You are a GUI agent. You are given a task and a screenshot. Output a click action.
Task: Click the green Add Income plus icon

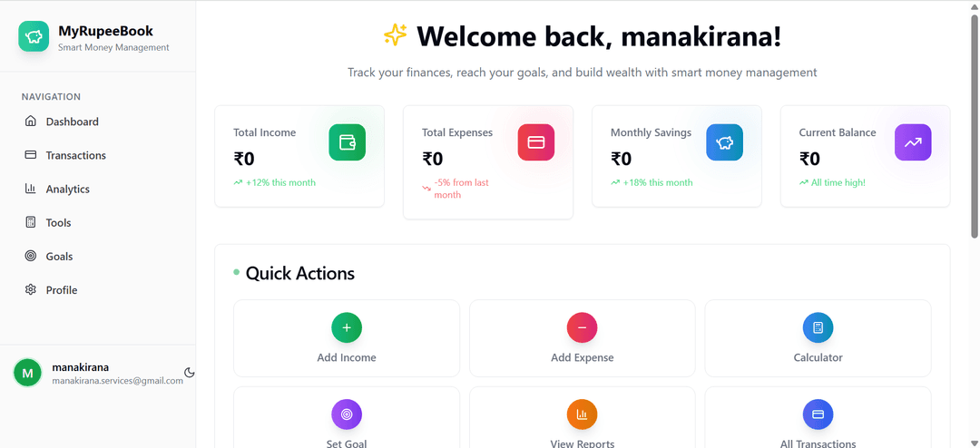[347, 327]
